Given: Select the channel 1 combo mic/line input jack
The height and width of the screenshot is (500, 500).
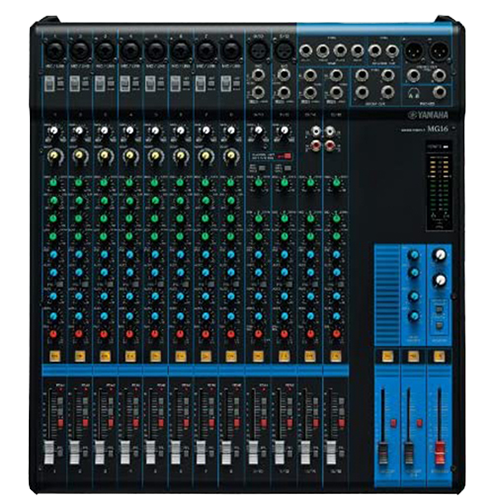Looking at the screenshot, I should click(x=54, y=51).
